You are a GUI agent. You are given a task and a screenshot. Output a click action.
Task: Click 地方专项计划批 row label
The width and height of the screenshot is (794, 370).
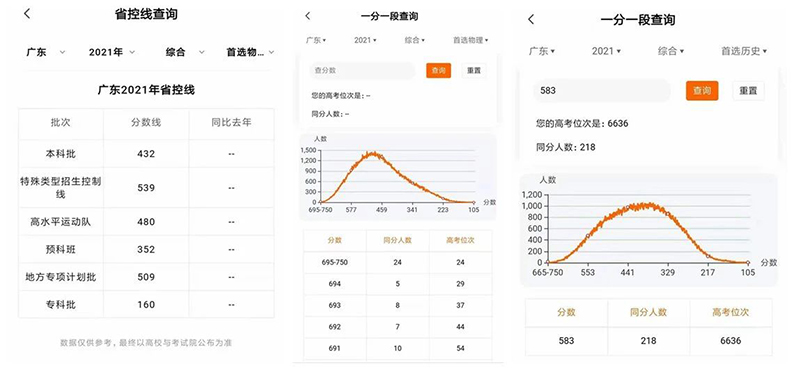(x=61, y=277)
